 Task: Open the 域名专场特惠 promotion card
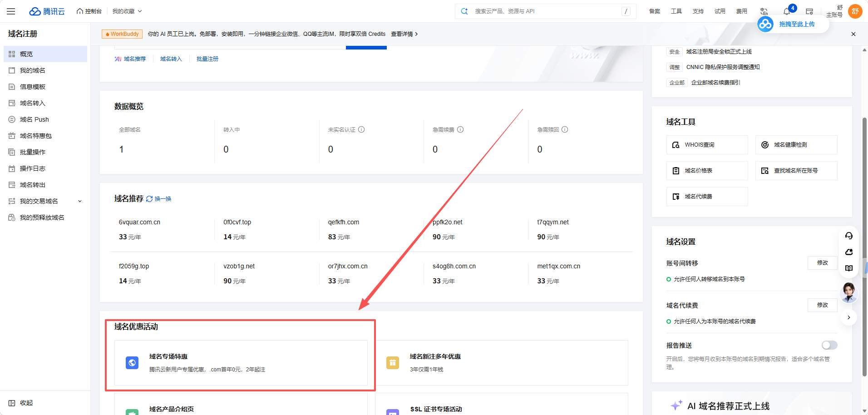coord(241,363)
